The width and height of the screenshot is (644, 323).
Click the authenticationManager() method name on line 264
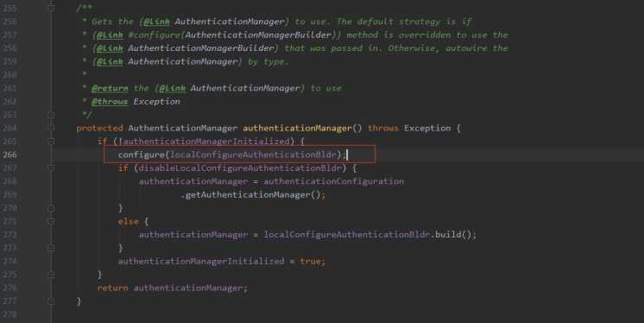pos(297,128)
